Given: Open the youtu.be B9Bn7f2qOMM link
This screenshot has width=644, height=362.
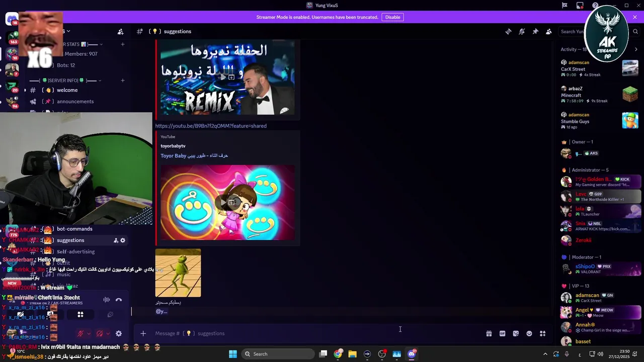Looking at the screenshot, I should click(x=211, y=126).
